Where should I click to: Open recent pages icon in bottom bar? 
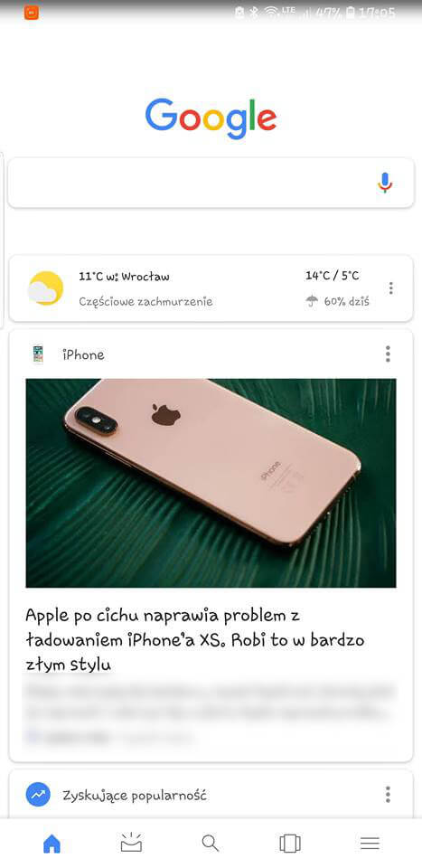290,844
